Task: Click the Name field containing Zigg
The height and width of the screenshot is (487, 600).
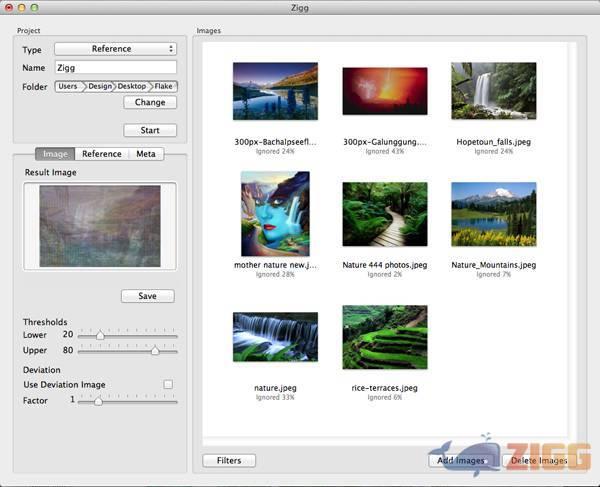Action: pos(115,68)
